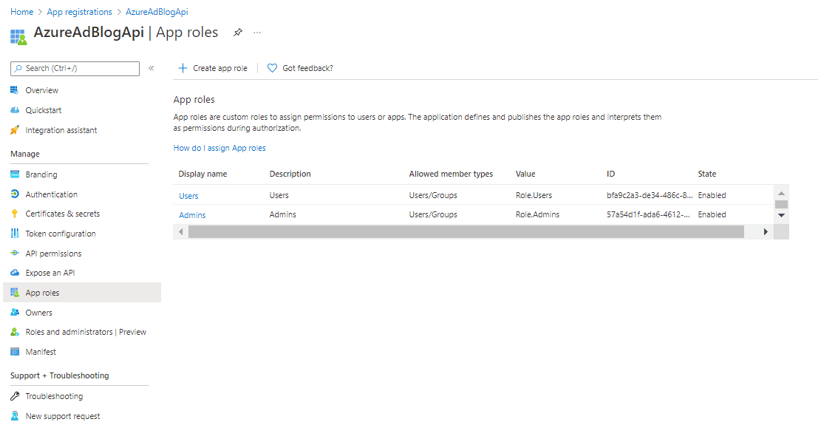Click the Integration assistant rocket icon
The image size is (818, 439).
[x=15, y=130]
